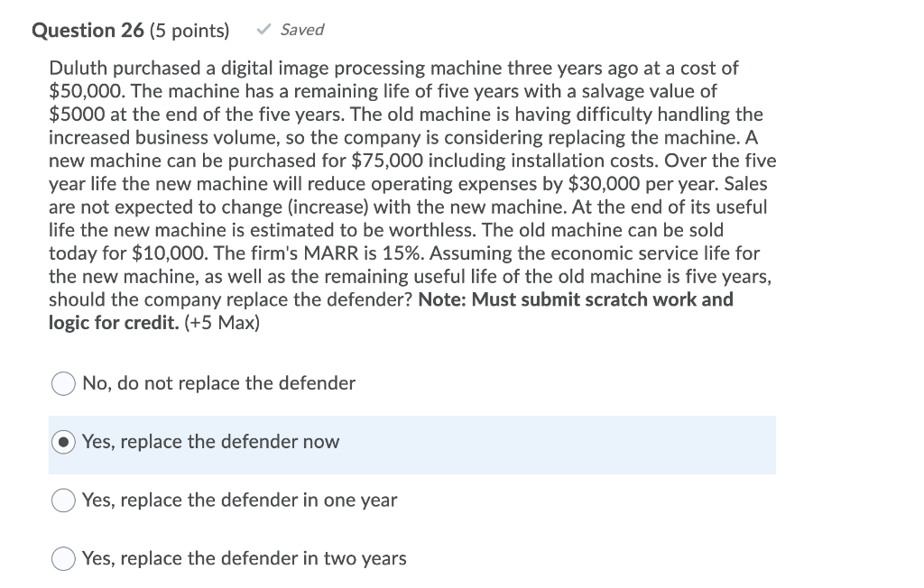This screenshot has width=924, height=588.
Task: Click the label "No, do not replace the defender"
Action: (x=218, y=383)
